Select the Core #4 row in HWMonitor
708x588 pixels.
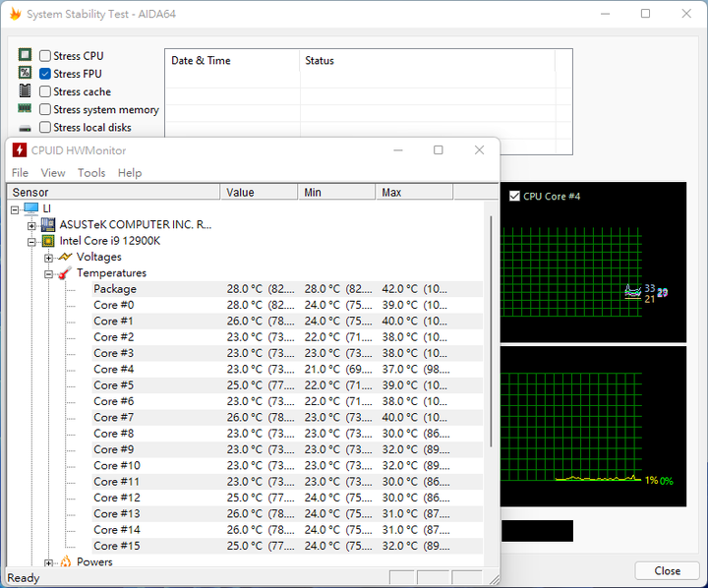[x=287, y=370]
